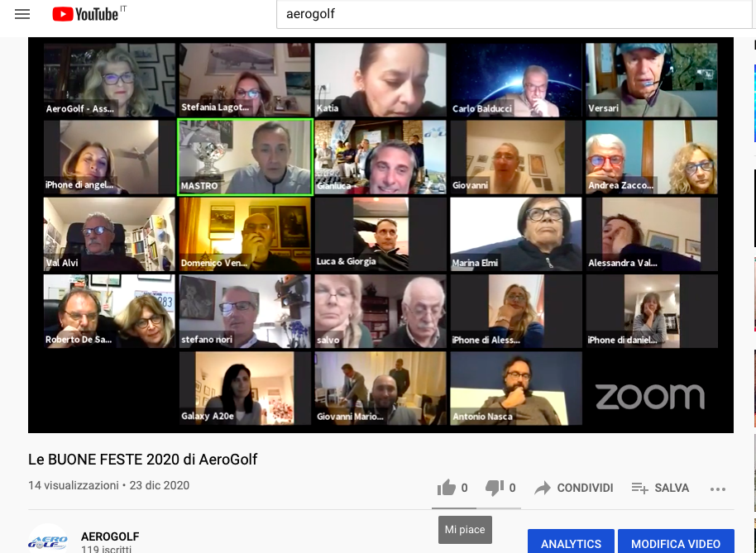Click the video title Le BUONE FESTE 2020
This screenshot has height=553, width=756.
coord(143,460)
